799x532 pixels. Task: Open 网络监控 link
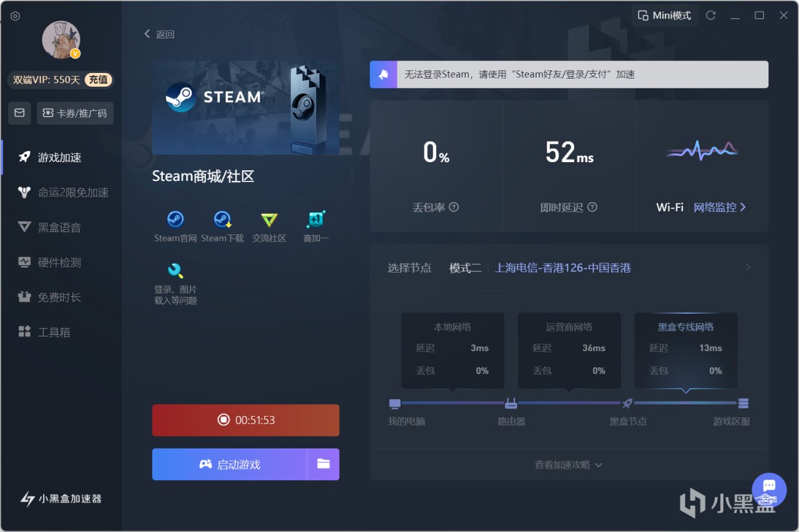(x=720, y=207)
